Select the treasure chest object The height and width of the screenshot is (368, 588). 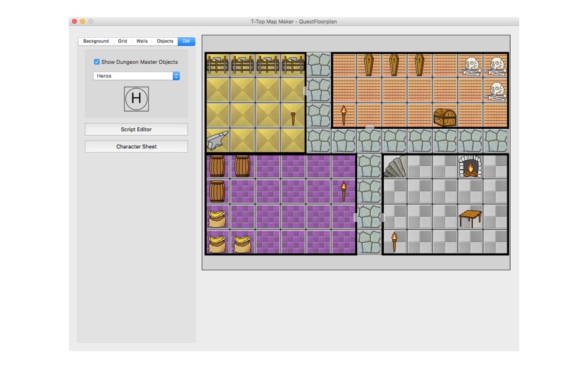tap(445, 117)
